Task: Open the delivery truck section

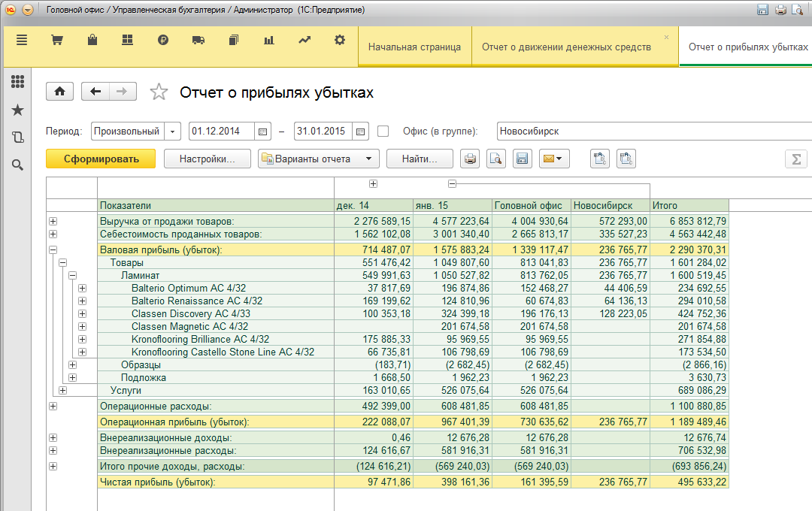Action: 198,40
